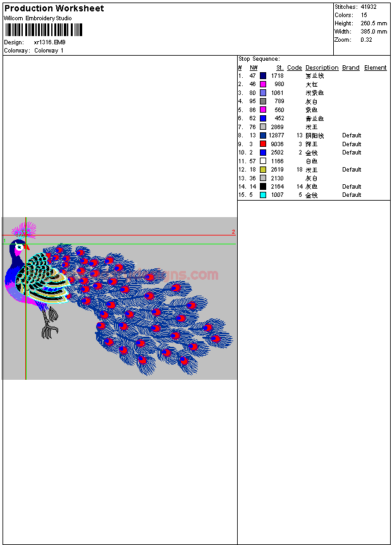Screen dimensions: 392x545
Task: Click the peacock embroidery design preview
Action: (119, 298)
